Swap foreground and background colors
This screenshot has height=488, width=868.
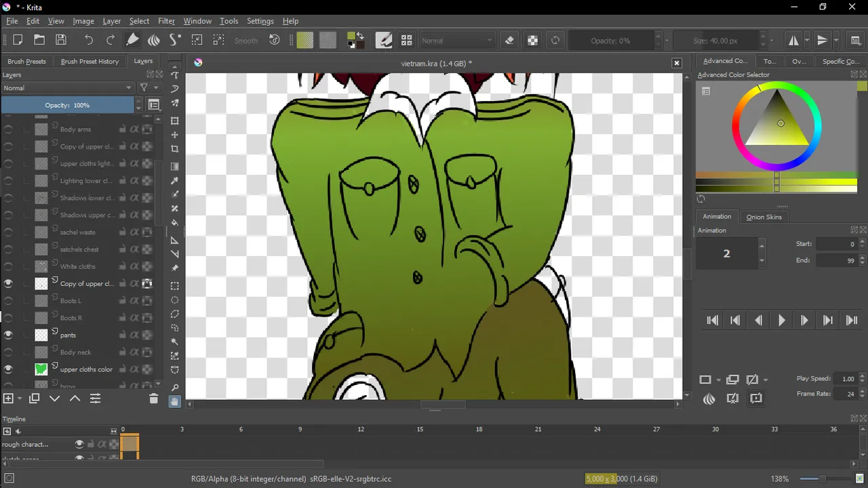point(360,35)
